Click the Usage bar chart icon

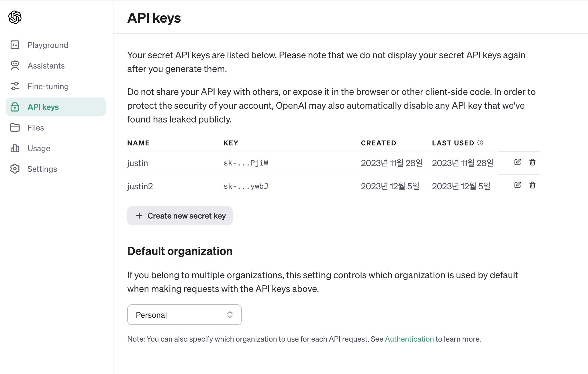point(15,148)
